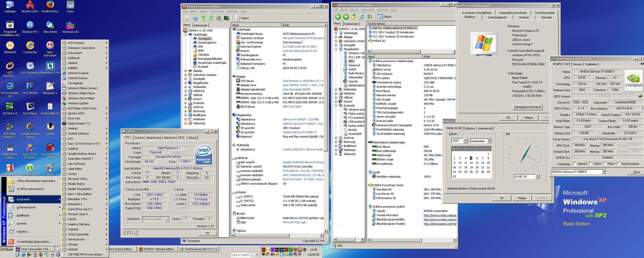
Task: Click TechPowerUp GPU-Z taskbar button
Action: tap(199, 249)
